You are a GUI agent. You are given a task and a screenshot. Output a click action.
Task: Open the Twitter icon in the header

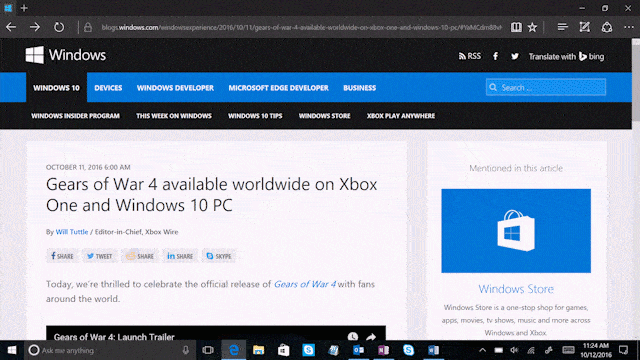515,56
